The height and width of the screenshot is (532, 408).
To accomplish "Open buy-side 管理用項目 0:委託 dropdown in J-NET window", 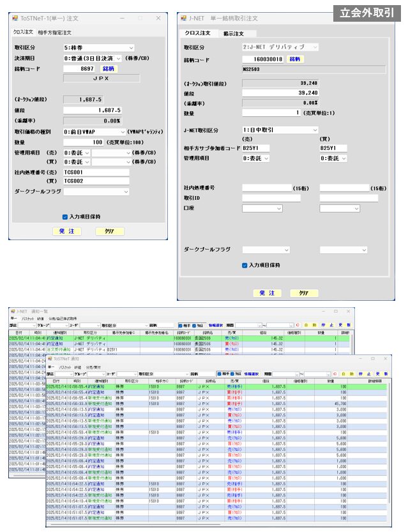I will point(333,158).
